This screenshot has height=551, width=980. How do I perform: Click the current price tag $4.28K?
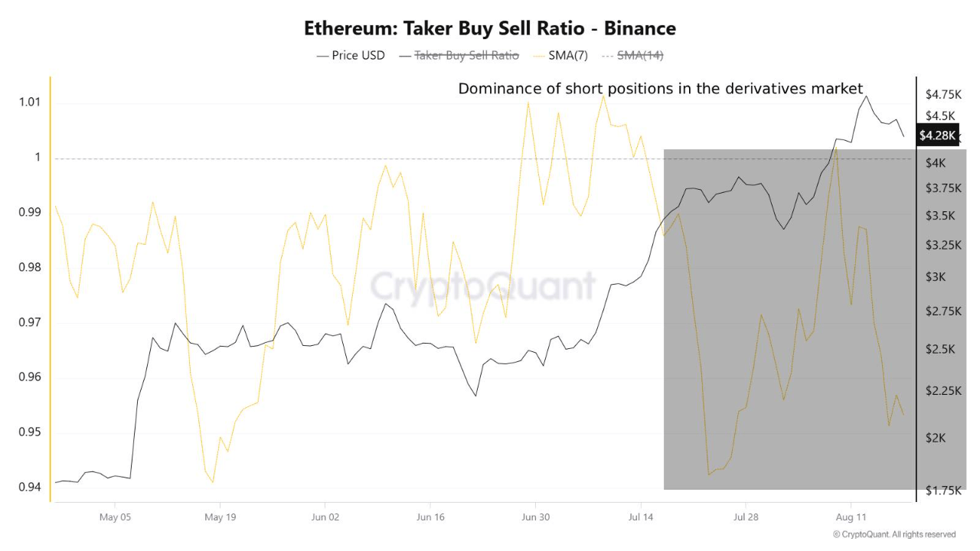click(937, 135)
